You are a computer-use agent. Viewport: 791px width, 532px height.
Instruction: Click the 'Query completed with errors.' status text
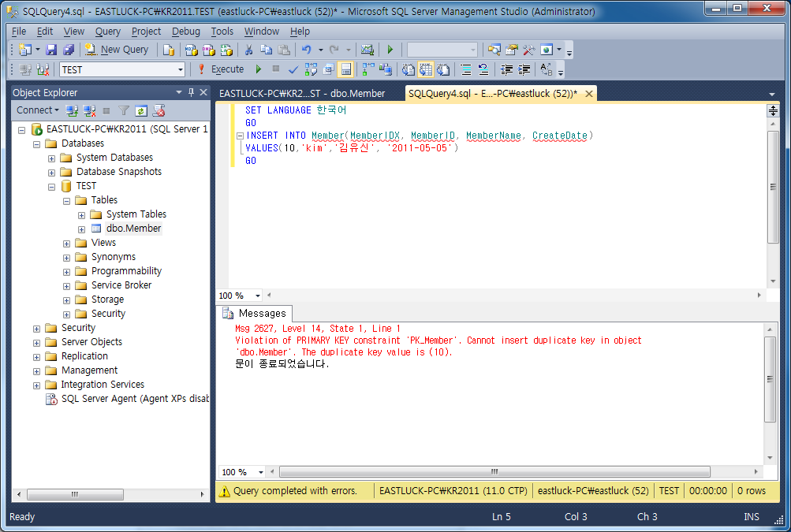tap(295, 491)
